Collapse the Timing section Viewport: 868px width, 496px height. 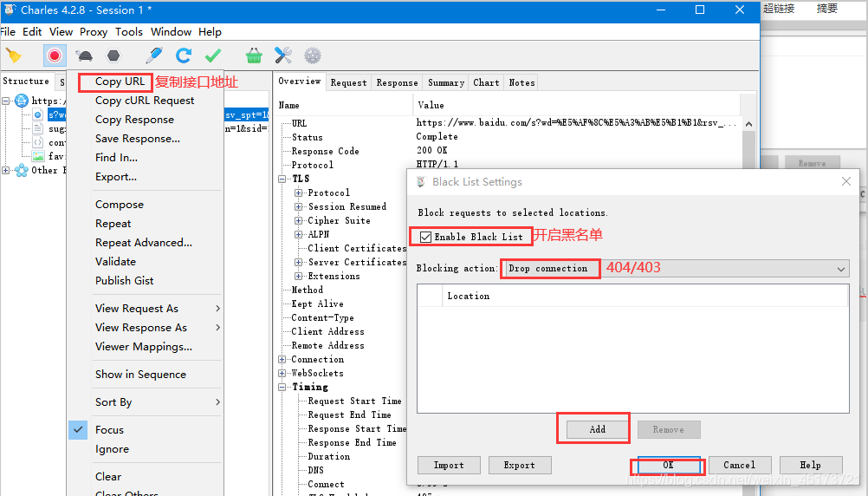coord(282,388)
